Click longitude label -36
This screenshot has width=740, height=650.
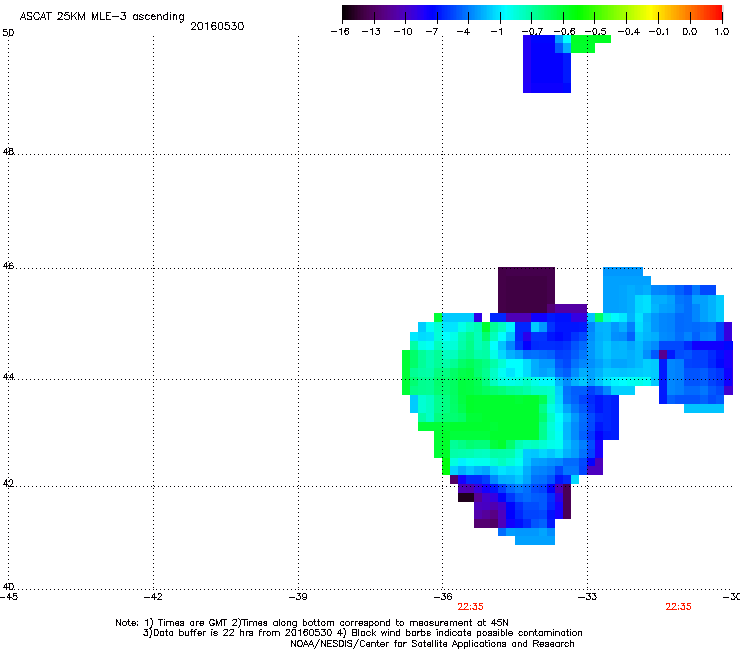[443, 597]
